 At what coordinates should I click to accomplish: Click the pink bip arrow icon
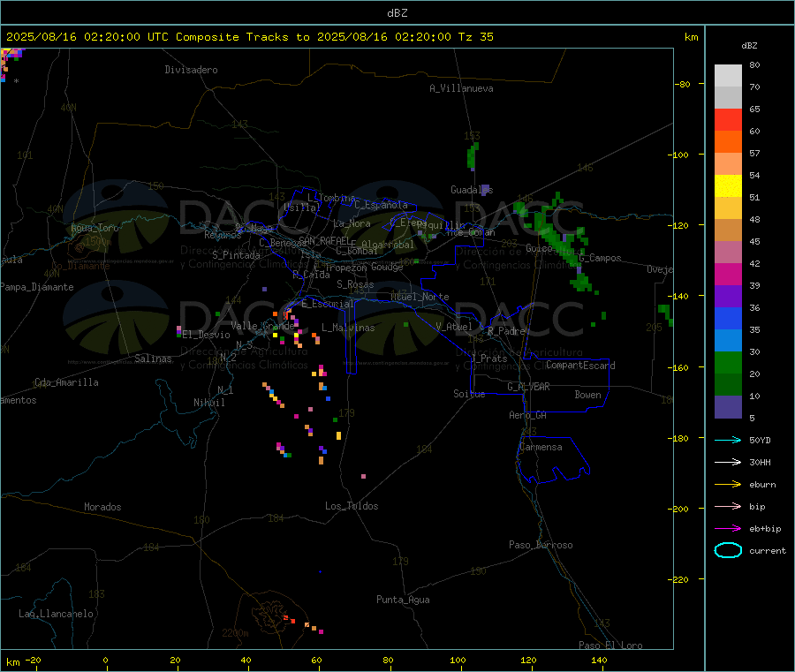(728, 506)
